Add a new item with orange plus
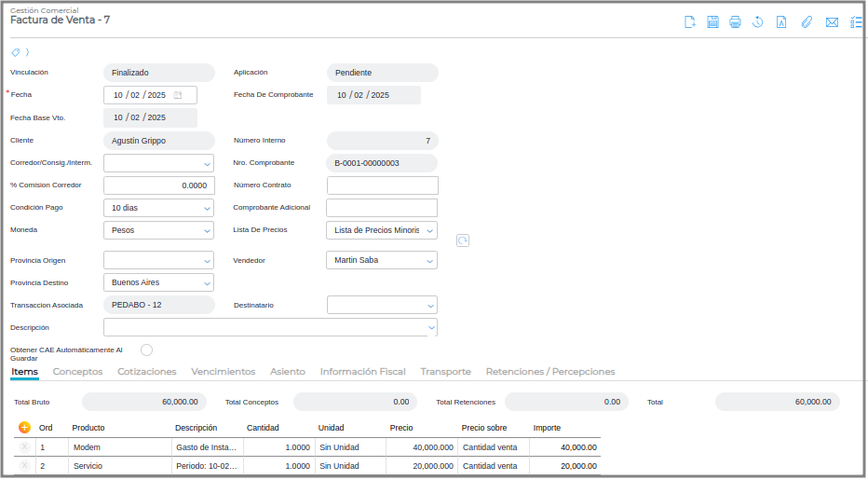868x480 pixels. click(x=24, y=427)
